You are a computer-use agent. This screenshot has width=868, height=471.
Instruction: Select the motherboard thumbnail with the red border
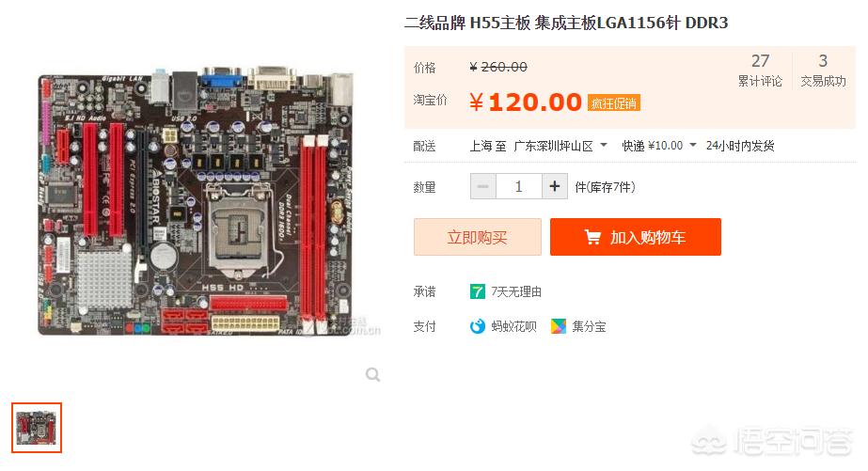coord(37,428)
